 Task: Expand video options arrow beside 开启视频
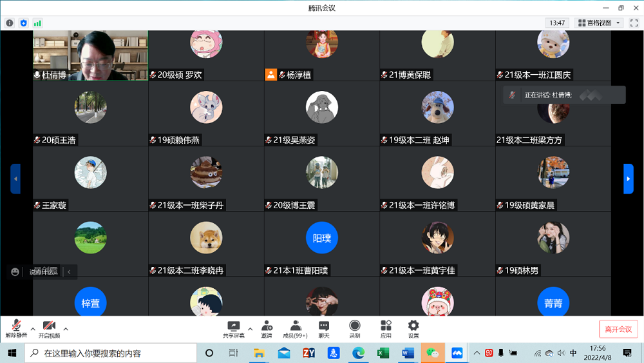[x=66, y=329]
